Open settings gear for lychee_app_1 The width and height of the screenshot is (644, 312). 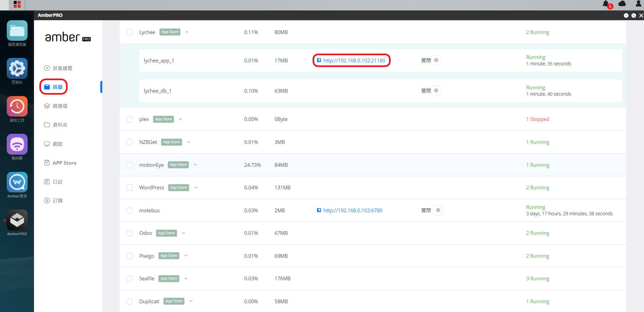[436, 60]
